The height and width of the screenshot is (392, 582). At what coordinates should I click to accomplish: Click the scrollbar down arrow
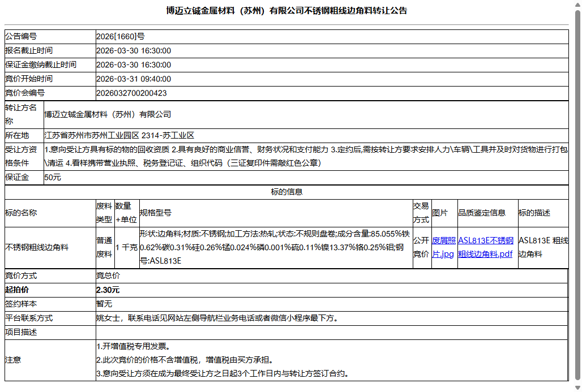click(577, 387)
